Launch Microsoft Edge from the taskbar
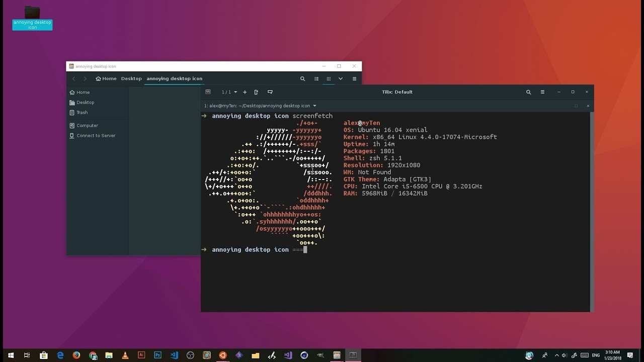644x362 pixels. coord(60,355)
